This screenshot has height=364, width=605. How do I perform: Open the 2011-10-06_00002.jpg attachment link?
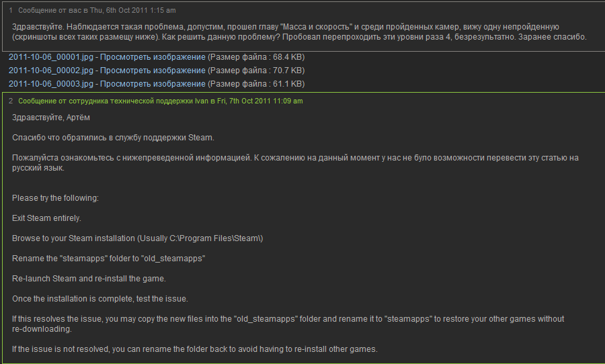(x=51, y=71)
